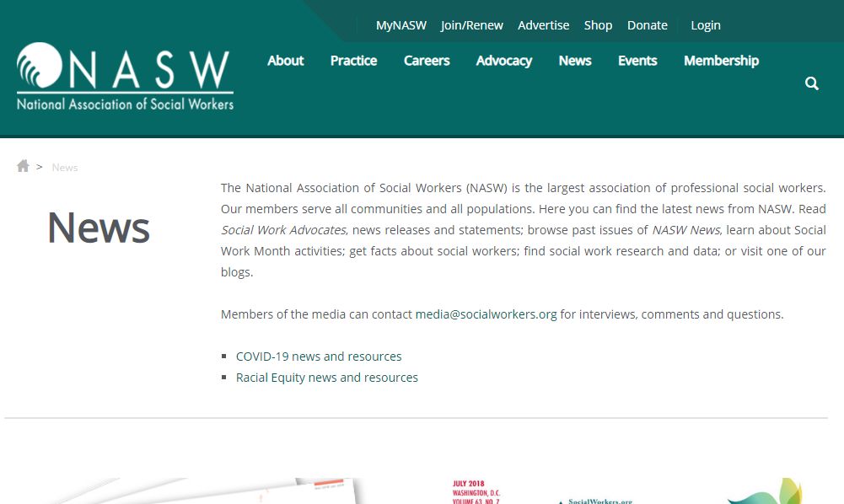The height and width of the screenshot is (504, 844).
Task: Open the Advocacy menu
Action: [504, 61]
